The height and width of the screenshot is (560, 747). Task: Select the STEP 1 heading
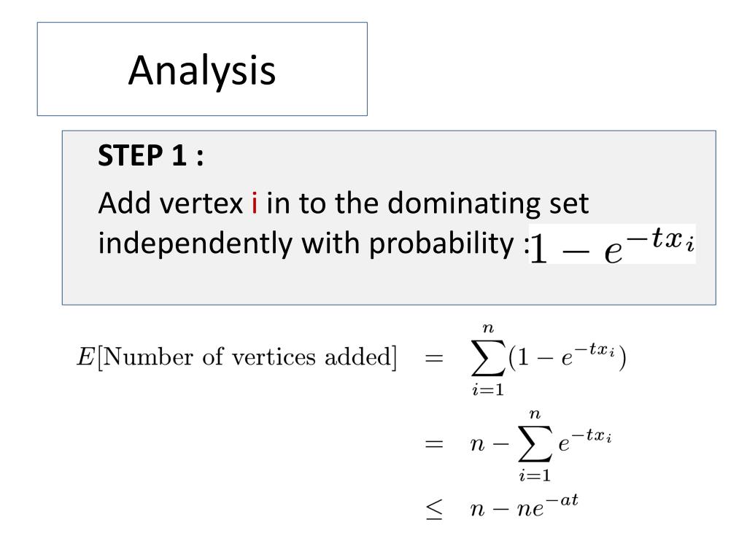150,155
